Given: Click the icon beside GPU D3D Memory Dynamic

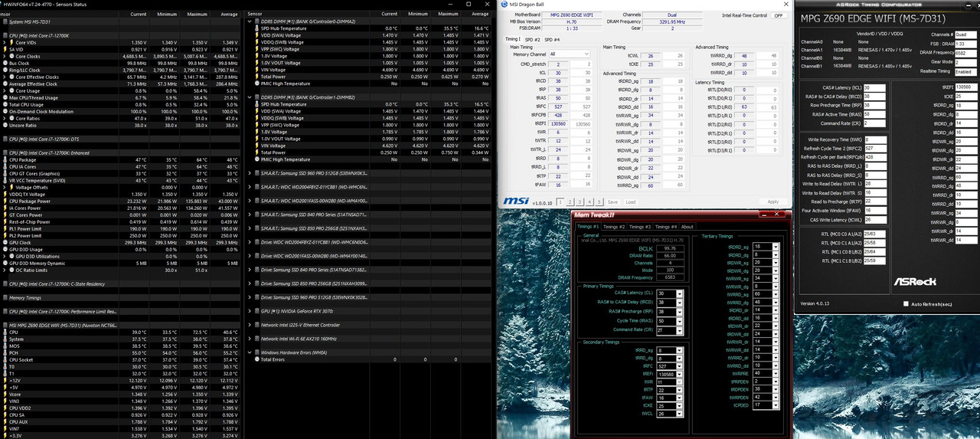Looking at the screenshot, I should pos(6,263).
